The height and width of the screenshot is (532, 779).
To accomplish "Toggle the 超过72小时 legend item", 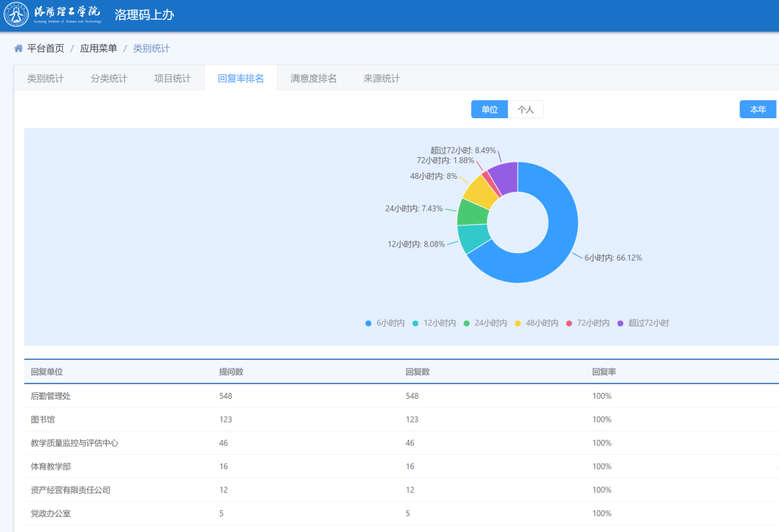I will tap(643, 324).
